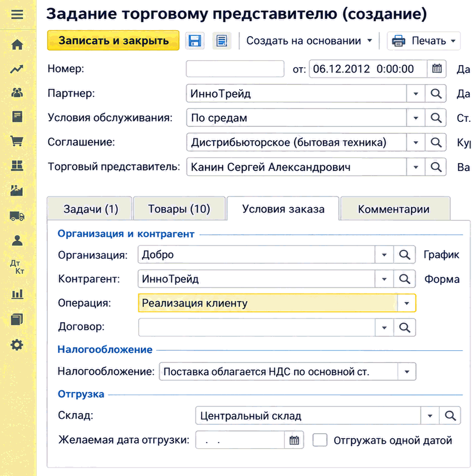476x476 pixels.
Task: Open the Договор magnifier lookup
Action: [x=404, y=327]
